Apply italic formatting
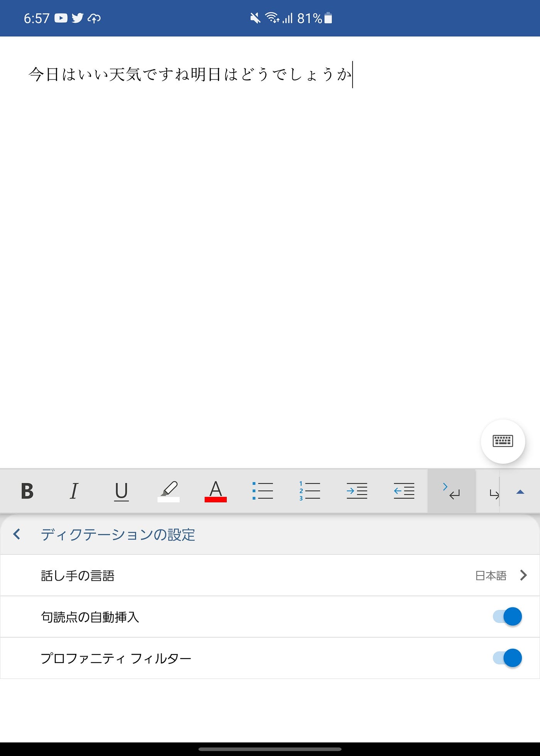Image resolution: width=540 pixels, height=756 pixels. (74, 491)
